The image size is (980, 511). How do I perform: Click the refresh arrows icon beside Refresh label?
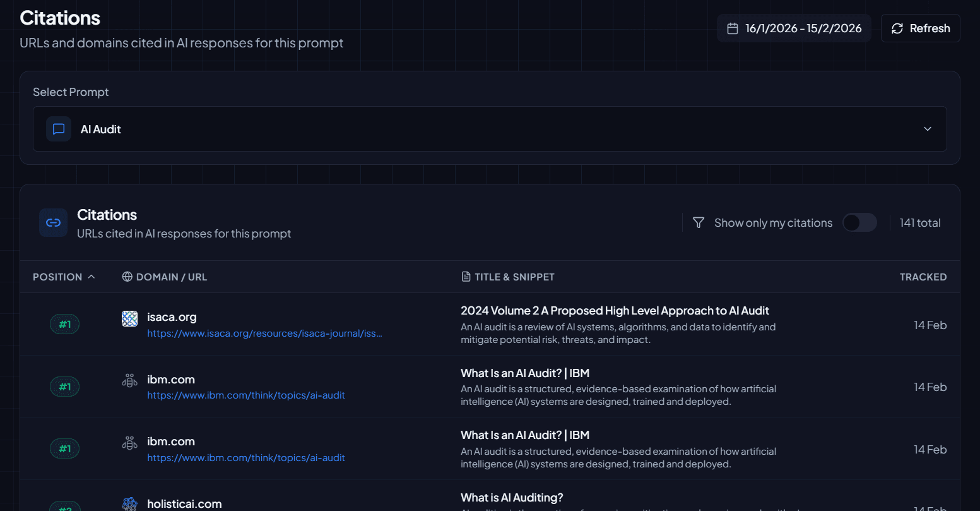pos(897,28)
